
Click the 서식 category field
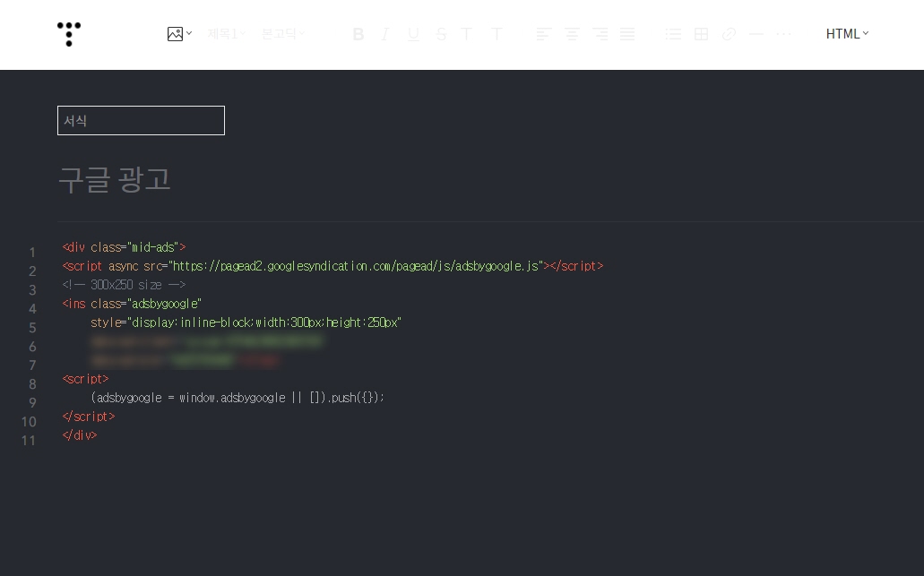[x=141, y=120]
